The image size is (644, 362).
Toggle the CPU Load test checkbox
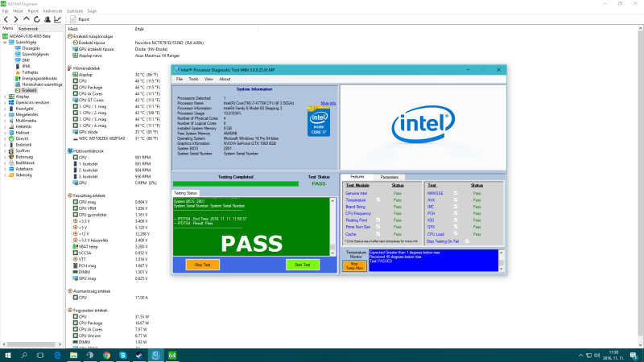456,233
